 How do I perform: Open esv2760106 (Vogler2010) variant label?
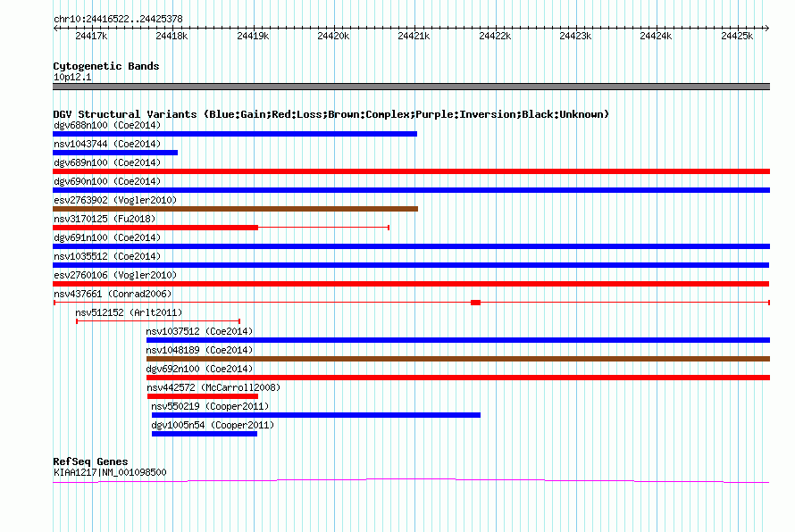[x=115, y=275]
